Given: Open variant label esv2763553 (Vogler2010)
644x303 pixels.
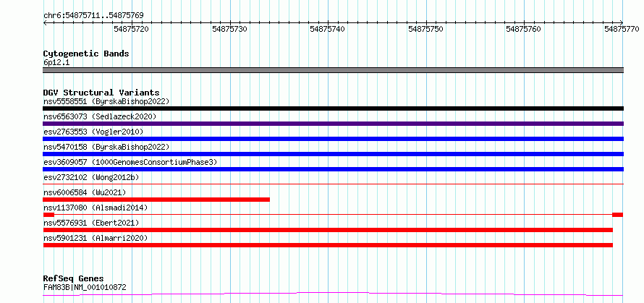Looking at the screenshot, I should click(93, 132).
